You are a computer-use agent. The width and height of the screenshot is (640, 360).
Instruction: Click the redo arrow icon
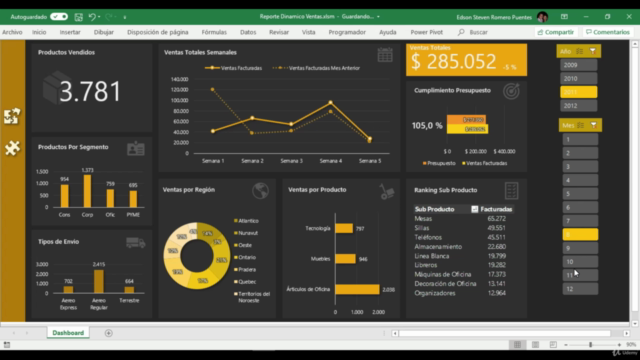108,17
